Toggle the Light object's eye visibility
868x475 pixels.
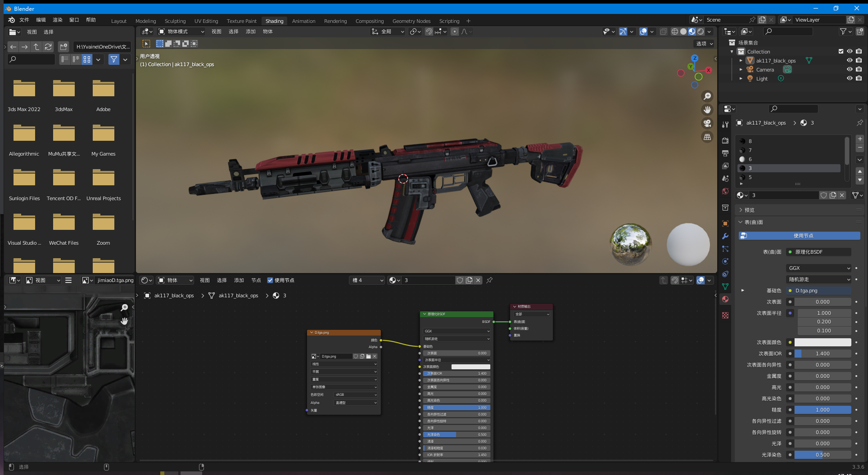tap(850, 78)
